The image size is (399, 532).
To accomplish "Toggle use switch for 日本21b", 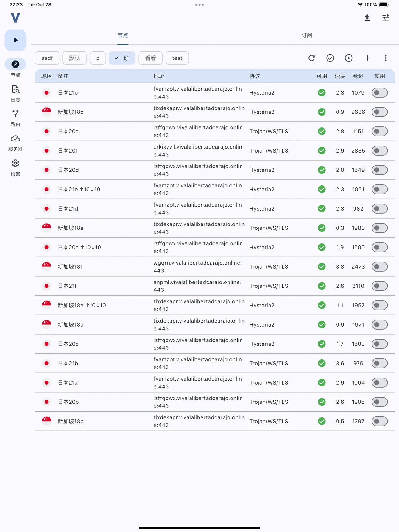I will click(x=379, y=363).
